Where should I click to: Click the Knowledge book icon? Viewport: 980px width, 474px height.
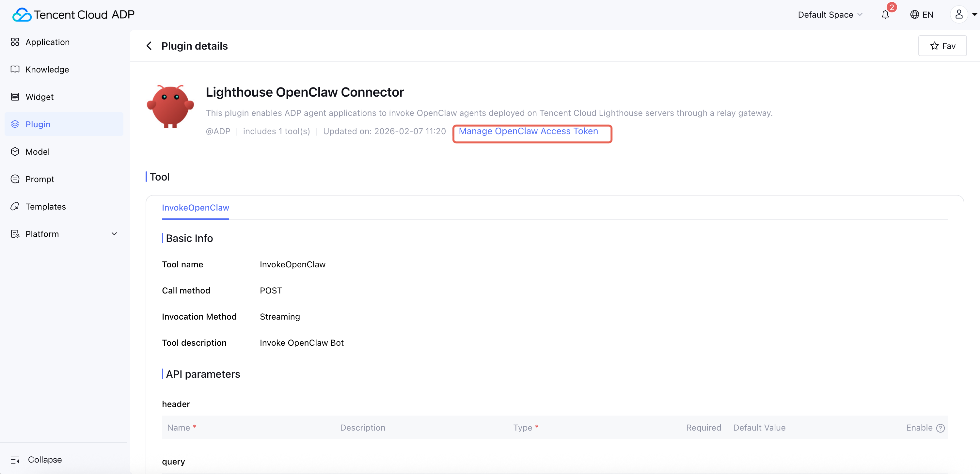click(x=15, y=69)
